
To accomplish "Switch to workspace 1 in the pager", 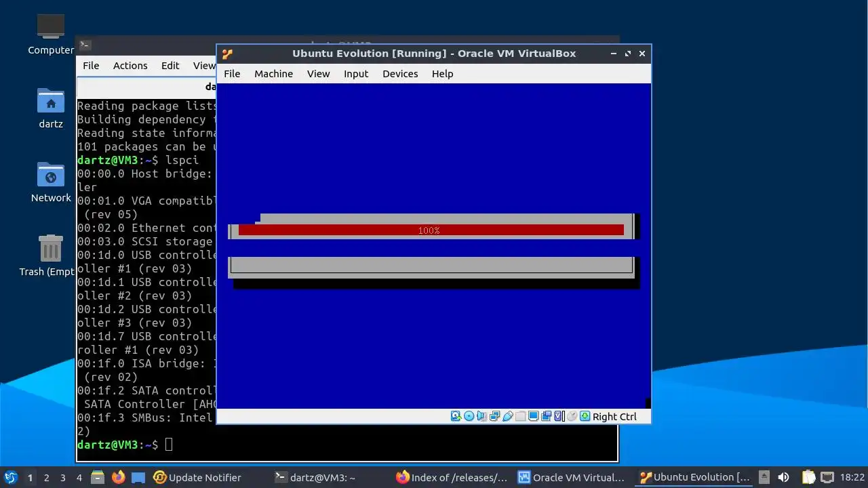I will 30,477.
